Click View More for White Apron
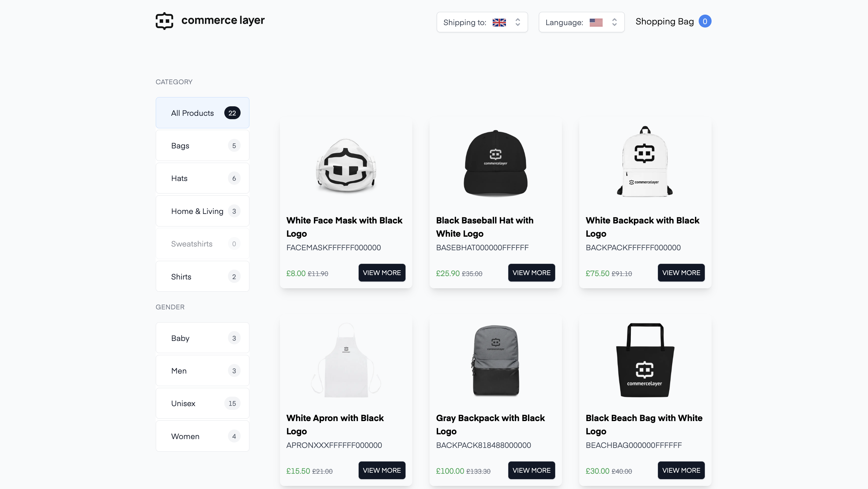The image size is (868, 489). point(381,471)
